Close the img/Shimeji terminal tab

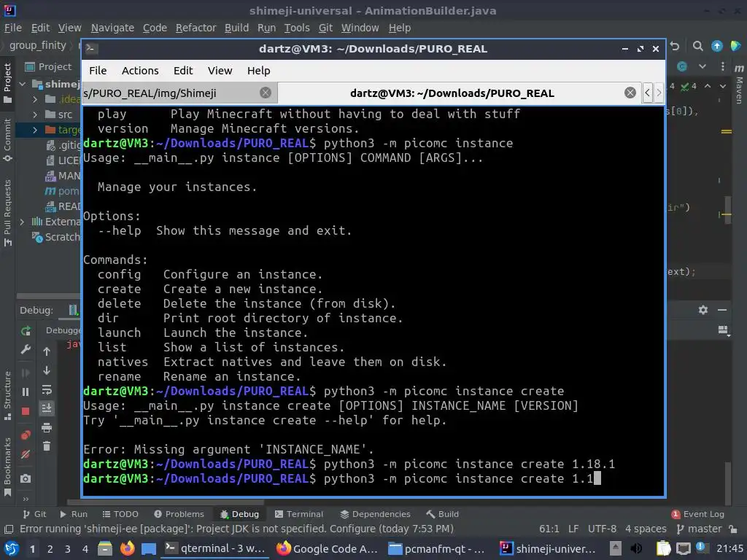(266, 93)
